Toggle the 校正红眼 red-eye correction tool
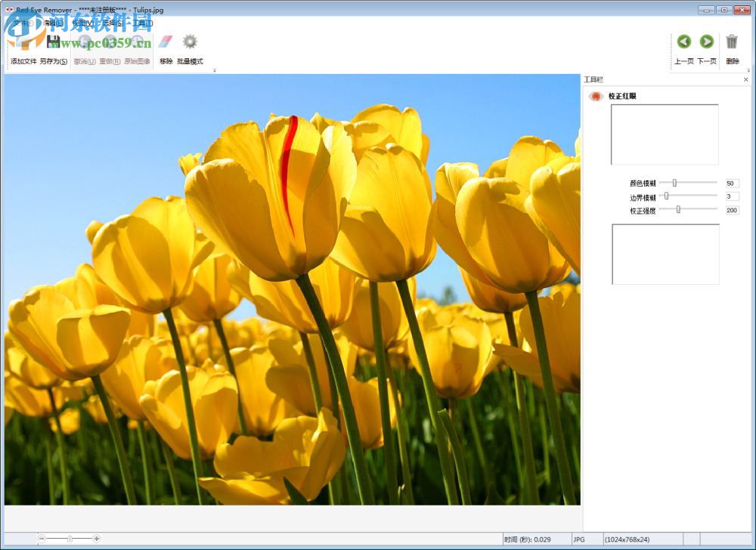The height and width of the screenshot is (550, 756). tap(596, 97)
